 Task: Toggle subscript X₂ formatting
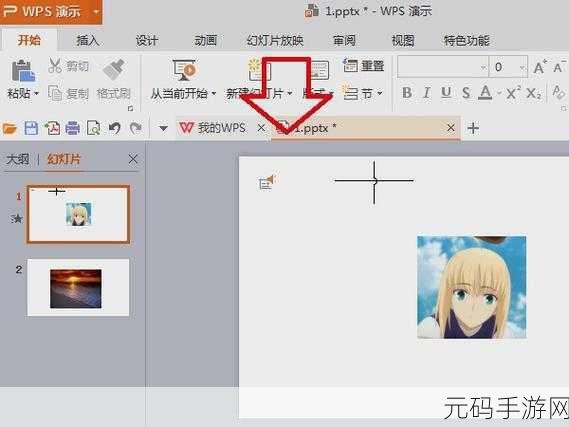(x=533, y=93)
